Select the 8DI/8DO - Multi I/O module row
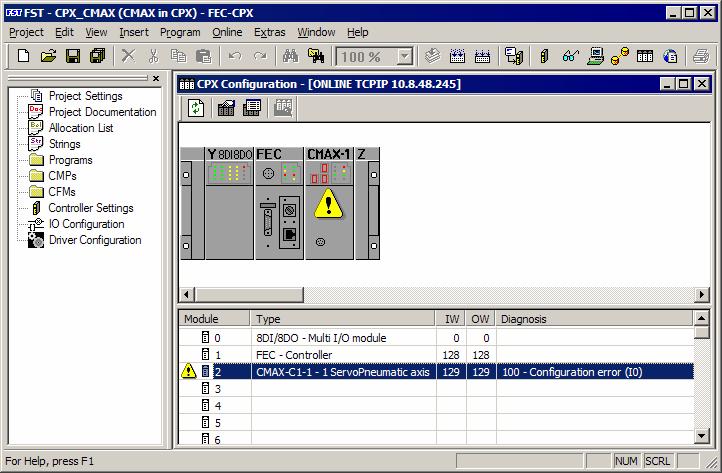The image size is (722, 473). [437, 338]
